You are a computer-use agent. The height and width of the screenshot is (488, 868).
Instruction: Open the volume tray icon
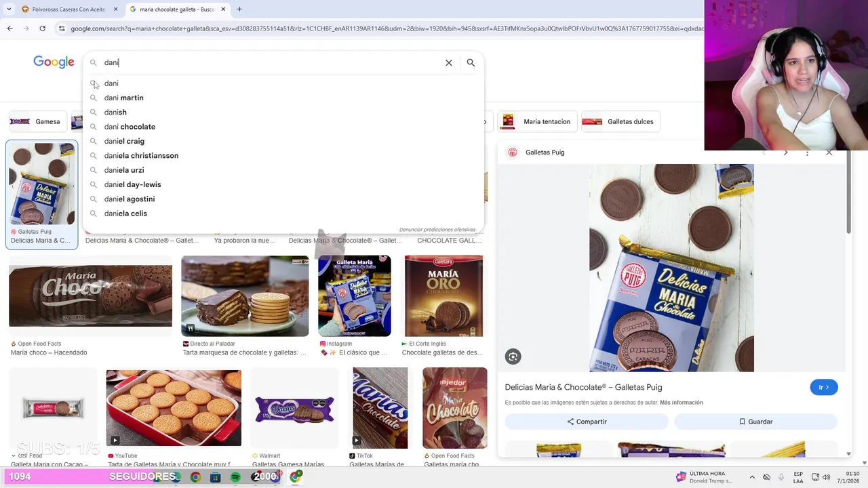pyautogui.click(x=827, y=477)
